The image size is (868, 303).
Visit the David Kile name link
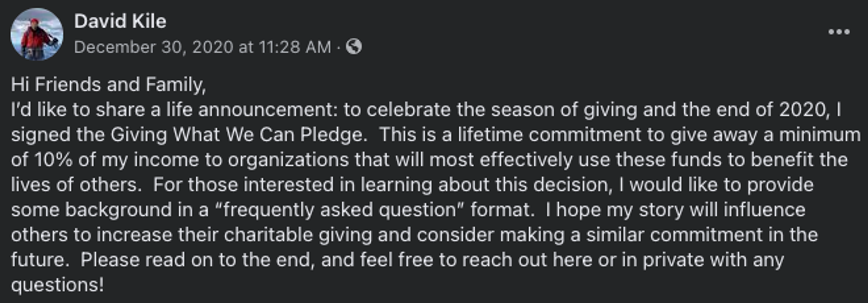click(120, 21)
